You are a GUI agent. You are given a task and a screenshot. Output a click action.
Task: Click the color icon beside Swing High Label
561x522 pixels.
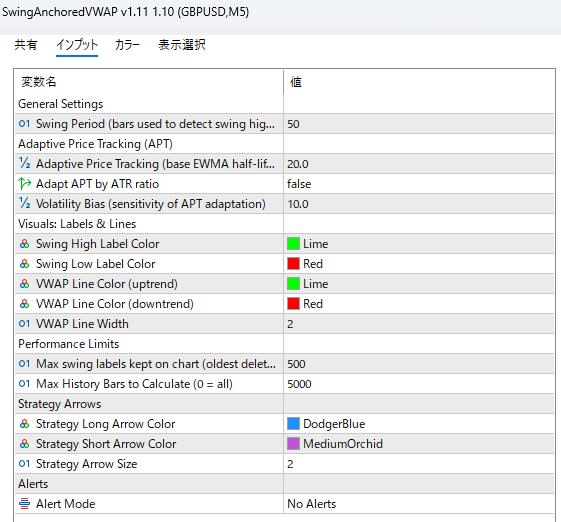[x=24, y=244]
